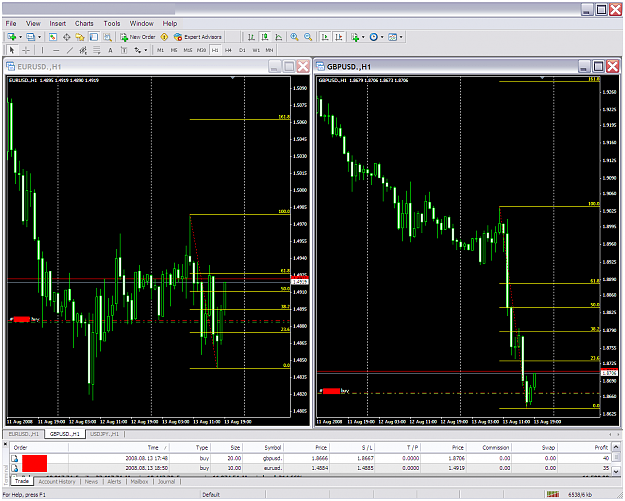The height and width of the screenshot is (501, 625).
Task: Select the H1 timeframe button
Action: 215,50
